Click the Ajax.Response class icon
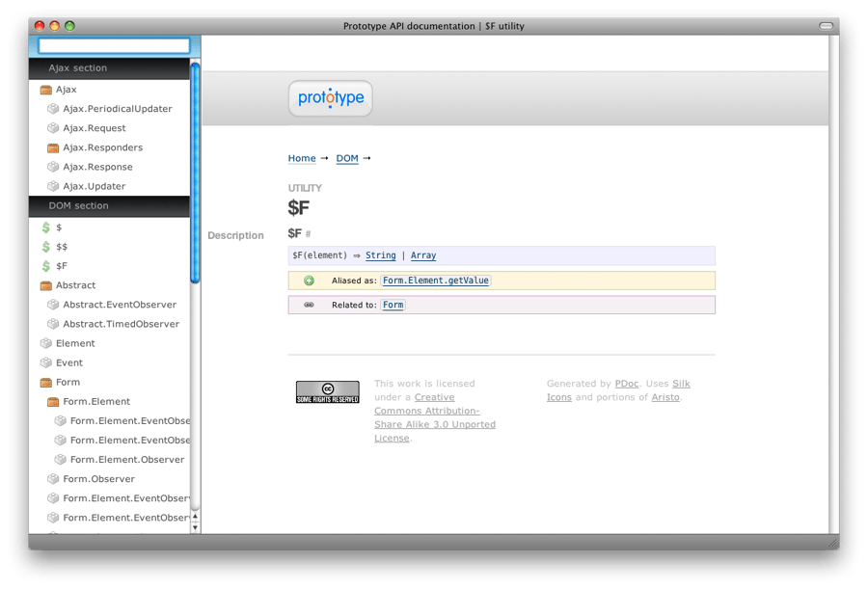The height and width of the screenshot is (589, 868). pos(53,167)
